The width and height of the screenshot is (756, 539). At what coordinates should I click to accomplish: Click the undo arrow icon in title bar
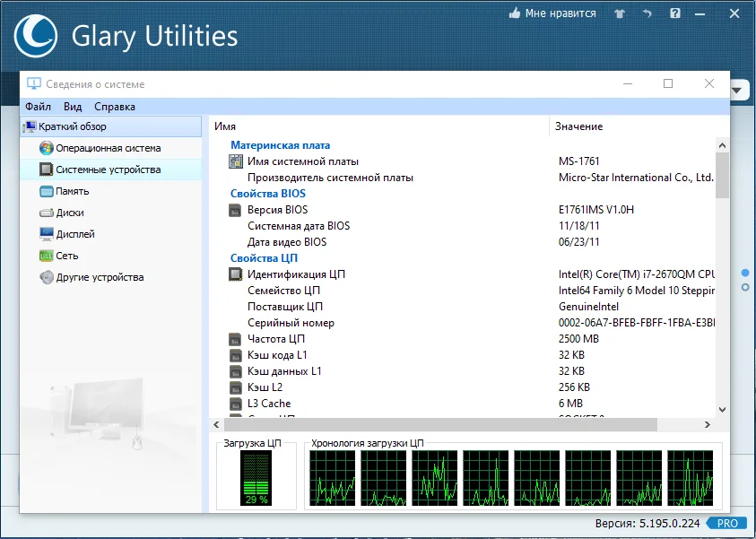point(647,13)
